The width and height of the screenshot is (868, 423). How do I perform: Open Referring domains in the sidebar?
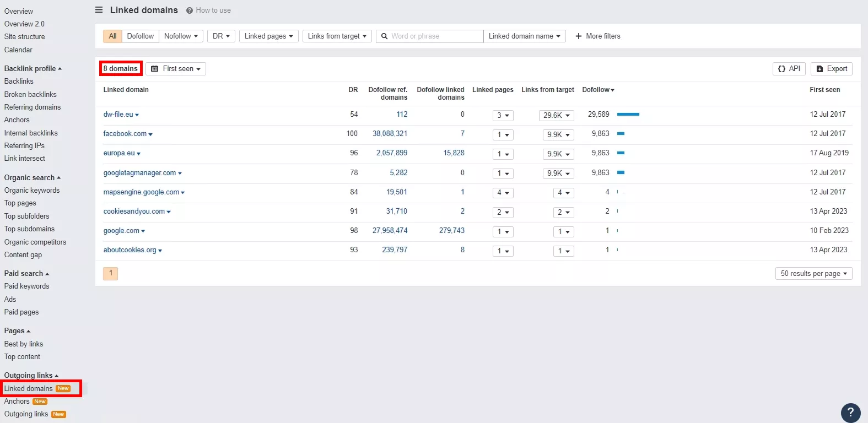(33, 107)
